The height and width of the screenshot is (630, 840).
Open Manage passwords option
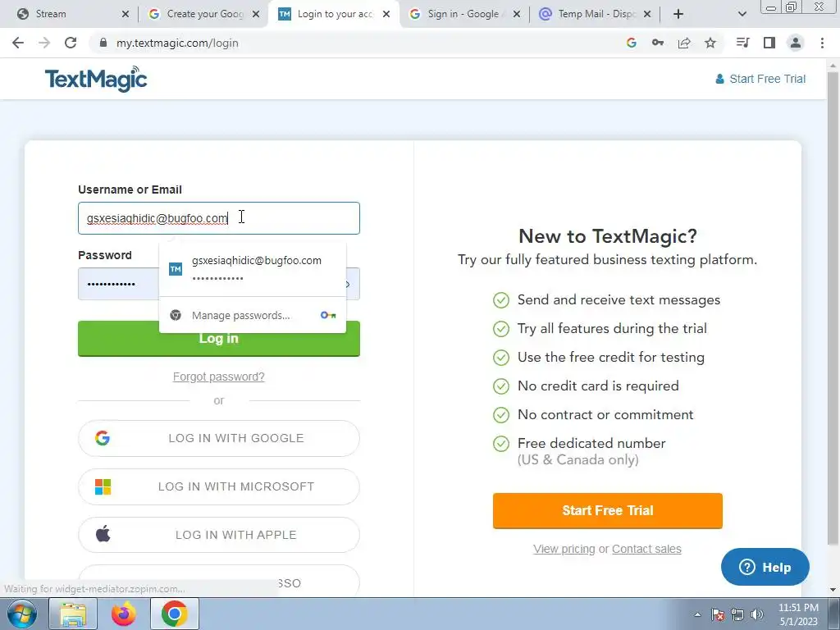pyautogui.click(x=253, y=315)
